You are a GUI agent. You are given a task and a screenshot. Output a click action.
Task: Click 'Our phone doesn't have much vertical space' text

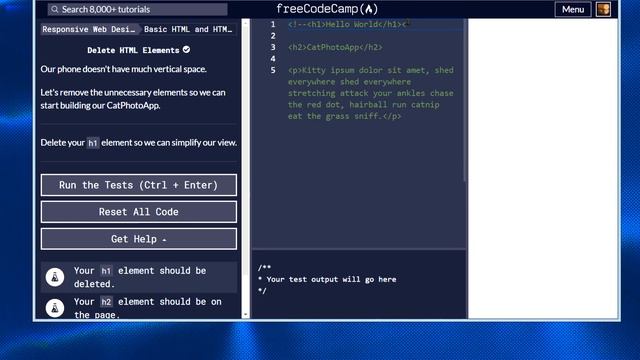[x=124, y=69]
